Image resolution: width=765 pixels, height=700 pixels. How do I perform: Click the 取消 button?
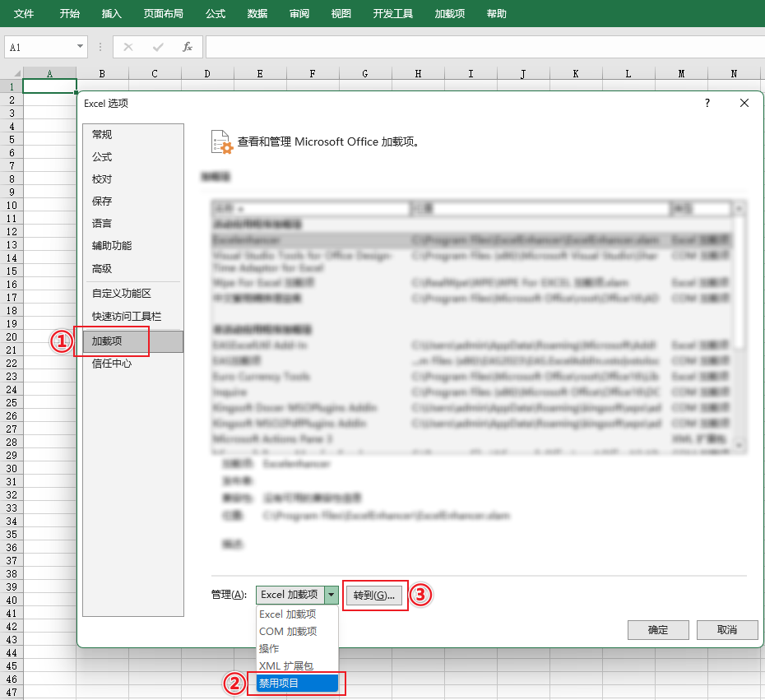[726, 630]
